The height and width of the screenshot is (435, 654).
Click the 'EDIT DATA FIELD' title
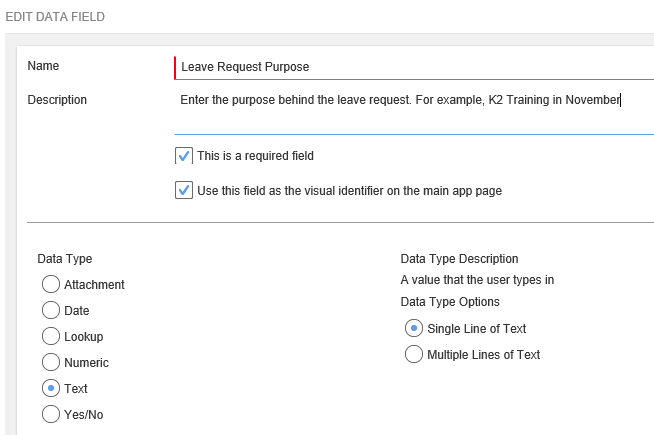point(55,17)
